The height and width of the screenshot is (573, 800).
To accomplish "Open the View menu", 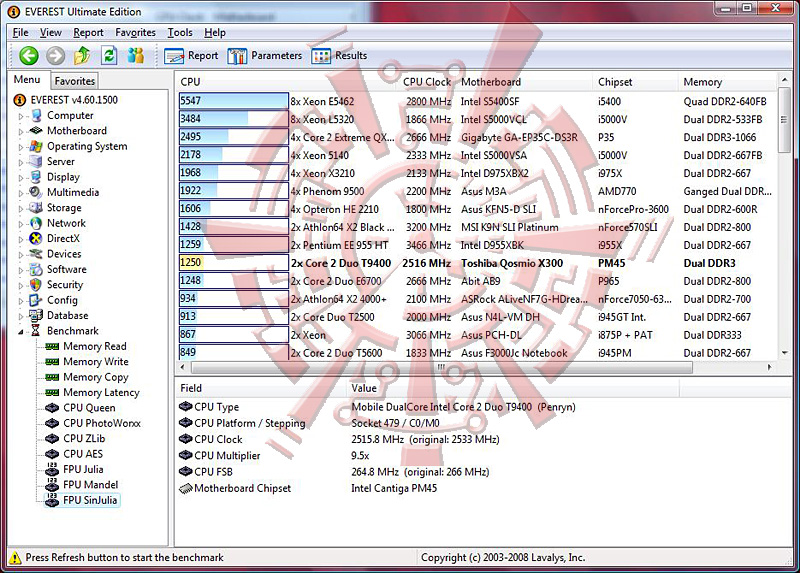I will click(51, 33).
